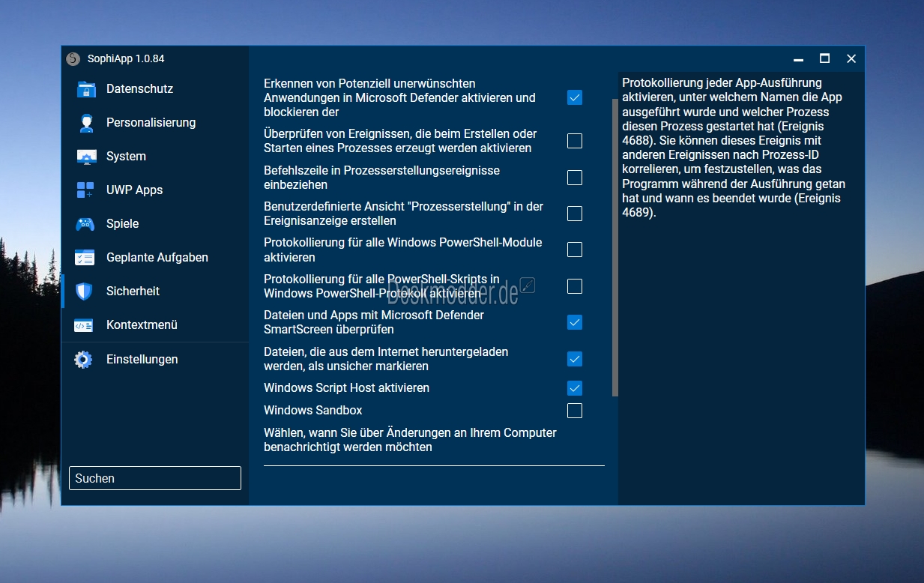This screenshot has height=583, width=924.
Task: Uncheck 'Windows Script Host aktivieren'
Action: tap(575, 388)
